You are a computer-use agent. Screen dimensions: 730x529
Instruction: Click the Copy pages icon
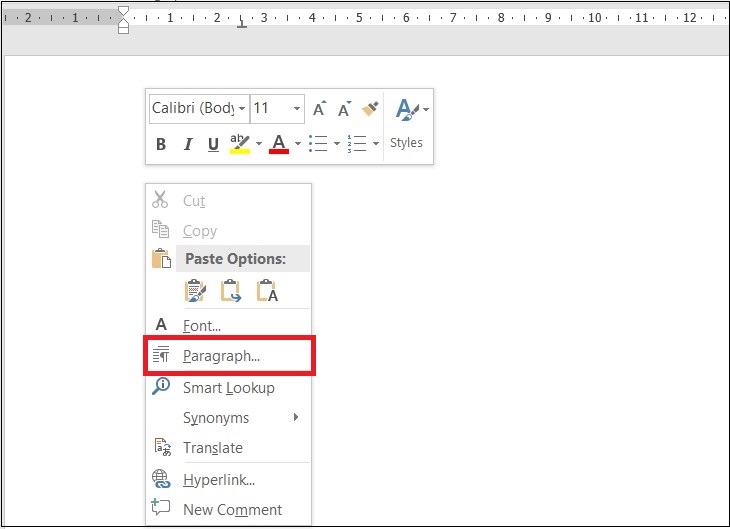[x=160, y=229]
